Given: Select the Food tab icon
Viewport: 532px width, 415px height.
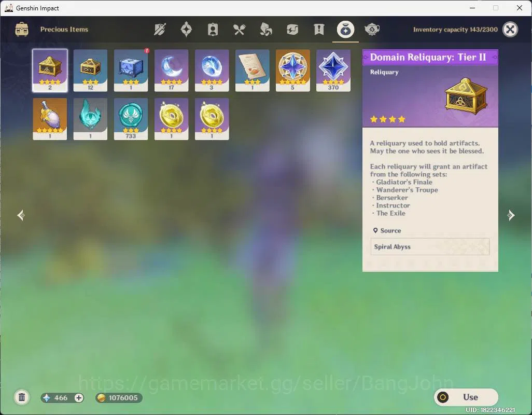Looking at the screenshot, I should pos(239,30).
